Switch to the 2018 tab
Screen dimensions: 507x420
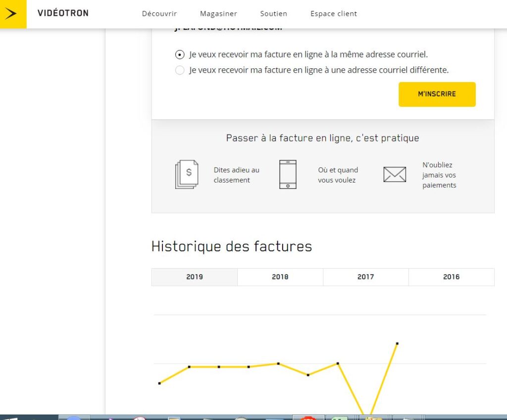(280, 277)
